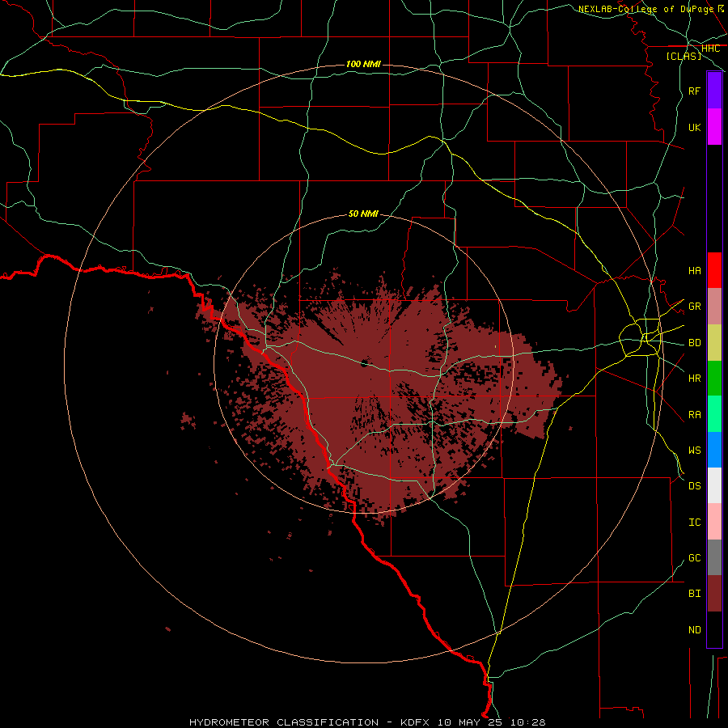Click the 10:28 timestamp
728x728 pixels.
pyautogui.click(x=528, y=722)
